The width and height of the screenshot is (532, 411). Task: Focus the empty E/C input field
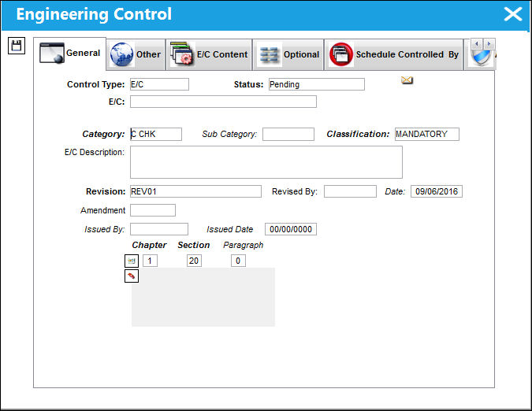223,102
